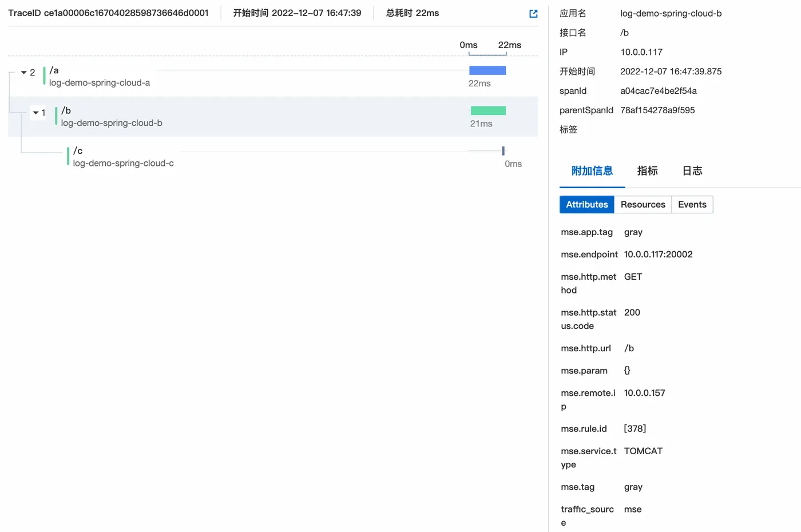
Task: Click the green status bar beside /a
Action: coord(44,76)
